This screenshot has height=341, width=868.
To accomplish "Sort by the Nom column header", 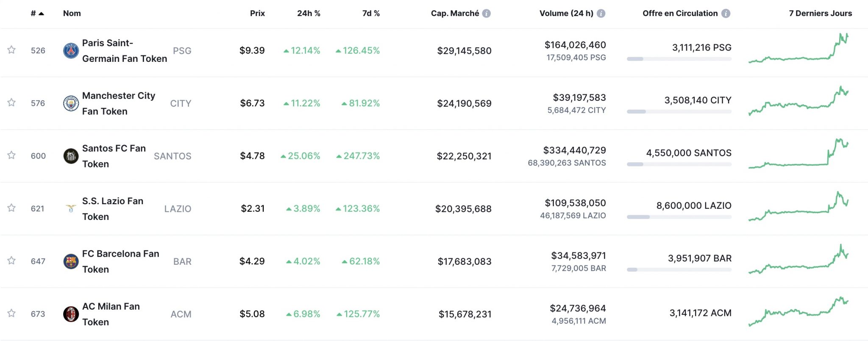I will pos(72,14).
